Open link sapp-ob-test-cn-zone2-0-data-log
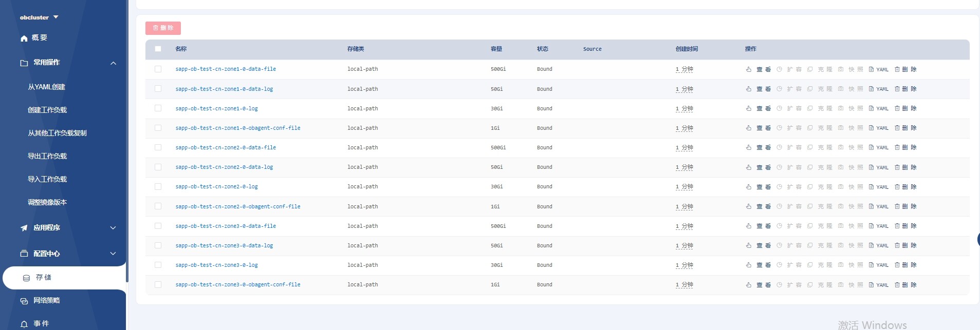This screenshot has height=330, width=980. [224, 167]
